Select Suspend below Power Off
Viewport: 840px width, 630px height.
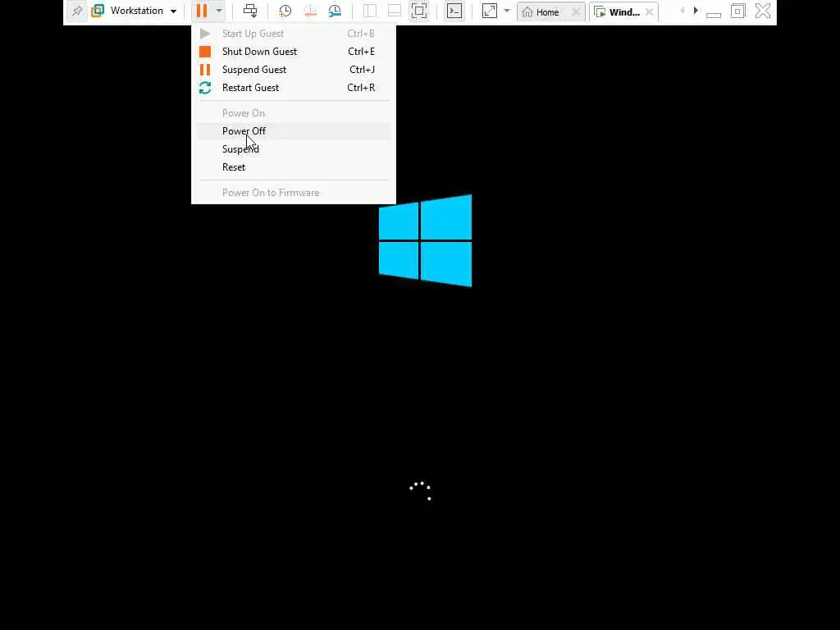point(294,149)
